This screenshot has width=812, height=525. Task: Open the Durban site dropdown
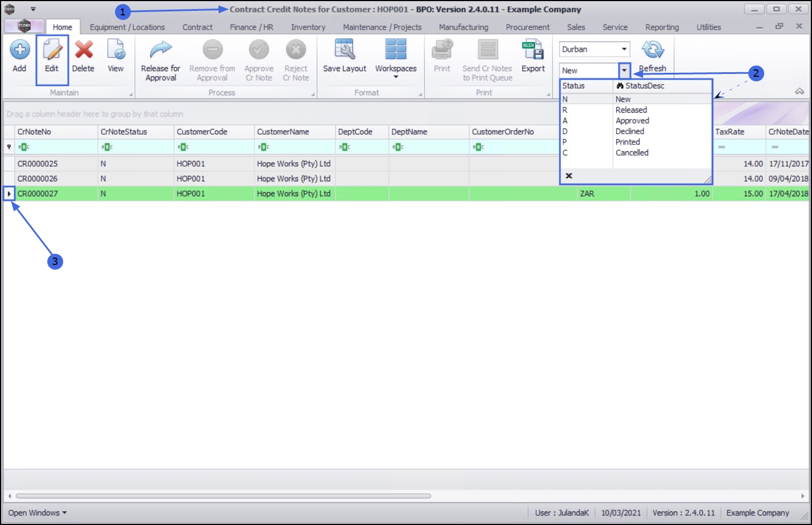624,49
